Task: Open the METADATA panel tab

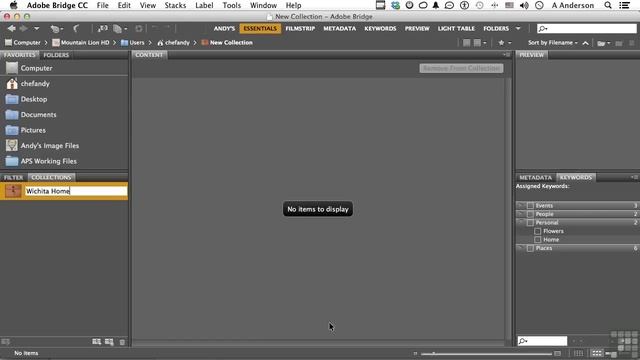Action: click(x=536, y=178)
